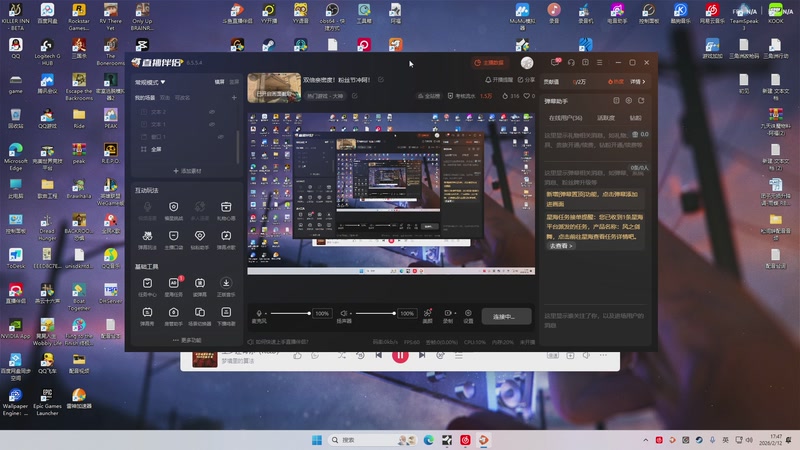Skip to next track in music player
Screen dimensions: 800x450
422,355
